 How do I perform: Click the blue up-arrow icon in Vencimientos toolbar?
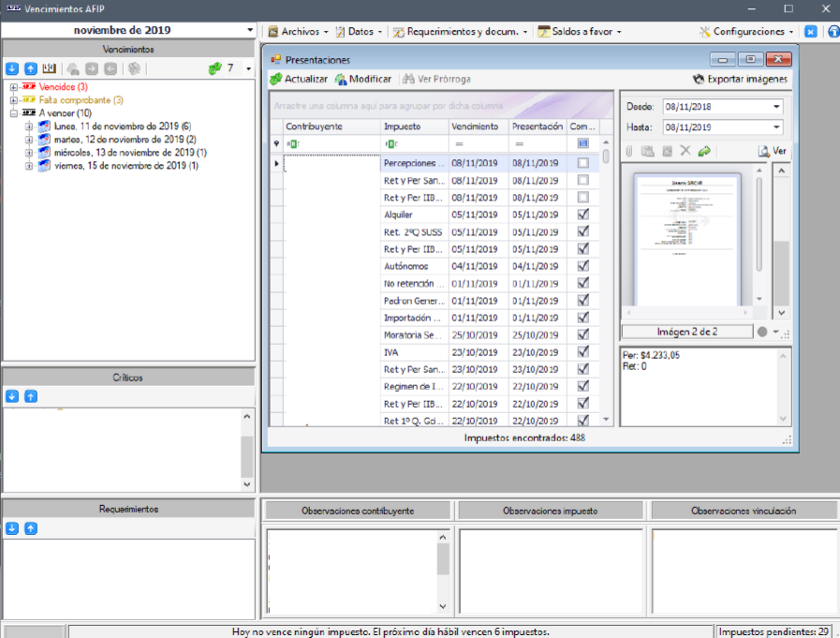point(30,68)
